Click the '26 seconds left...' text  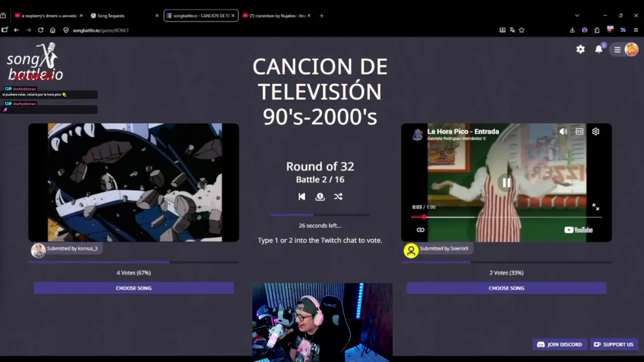(320, 226)
